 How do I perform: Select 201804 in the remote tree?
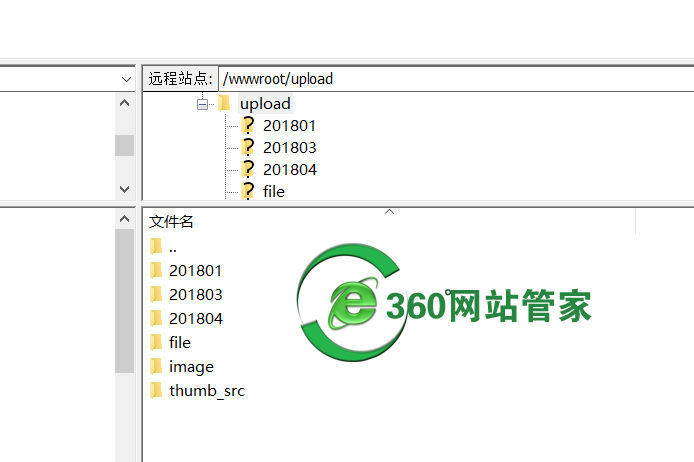click(x=290, y=169)
